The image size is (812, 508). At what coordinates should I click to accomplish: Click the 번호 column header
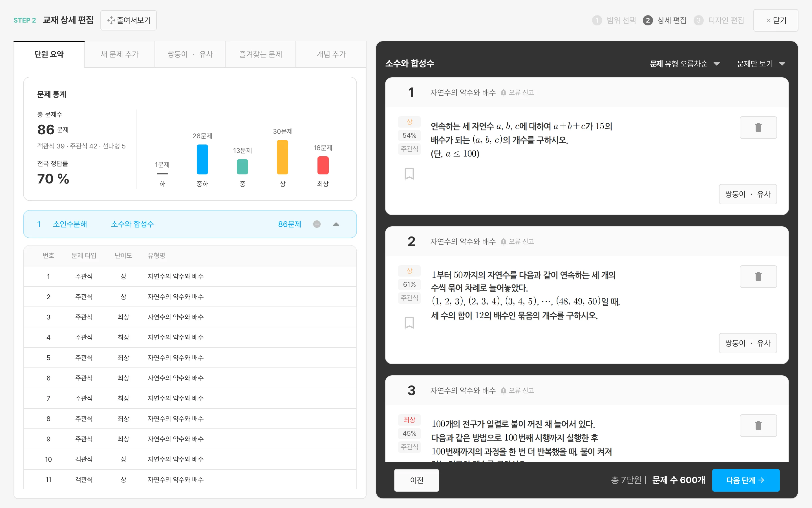pyautogui.click(x=48, y=255)
